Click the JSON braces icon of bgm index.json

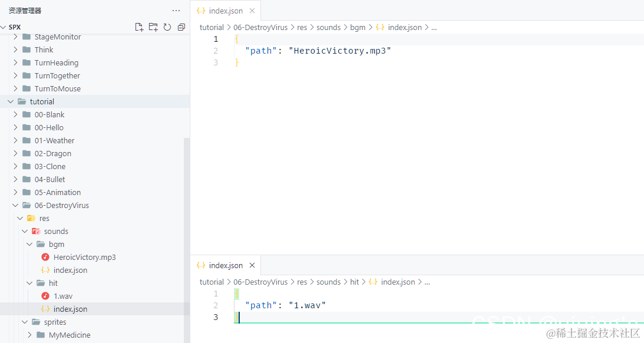point(45,271)
